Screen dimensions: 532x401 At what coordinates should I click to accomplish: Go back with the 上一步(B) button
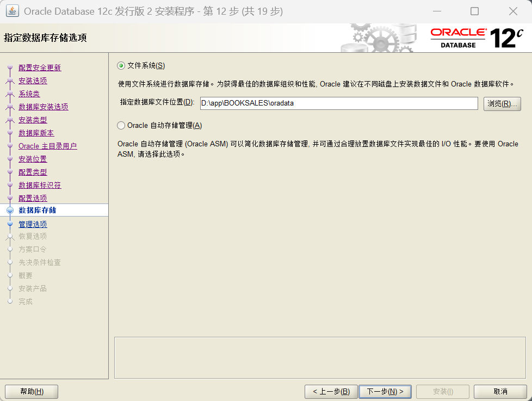point(331,392)
